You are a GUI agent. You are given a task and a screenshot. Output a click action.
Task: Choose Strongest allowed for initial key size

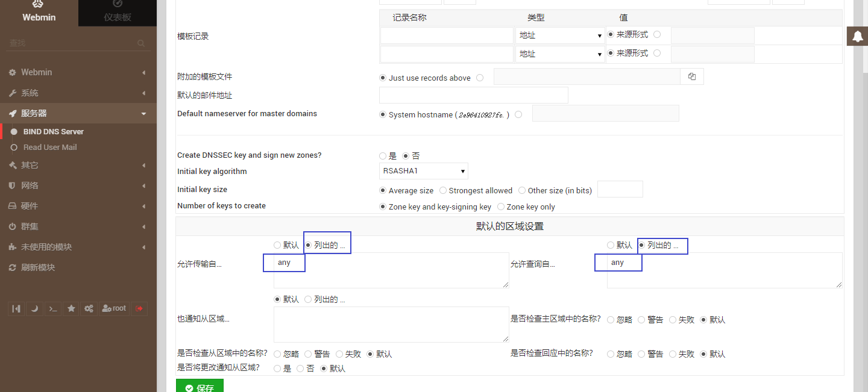point(443,190)
